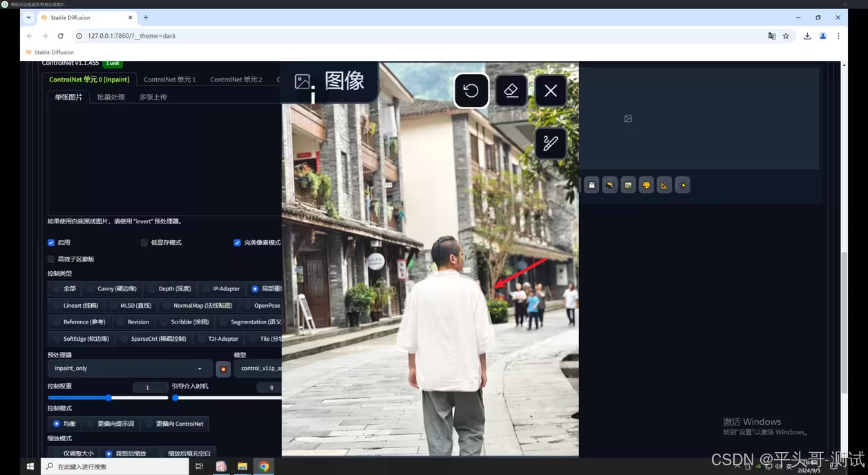Click the Task View icon on taskbar
This screenshot has height=475, width=868.
coord(199,467)
